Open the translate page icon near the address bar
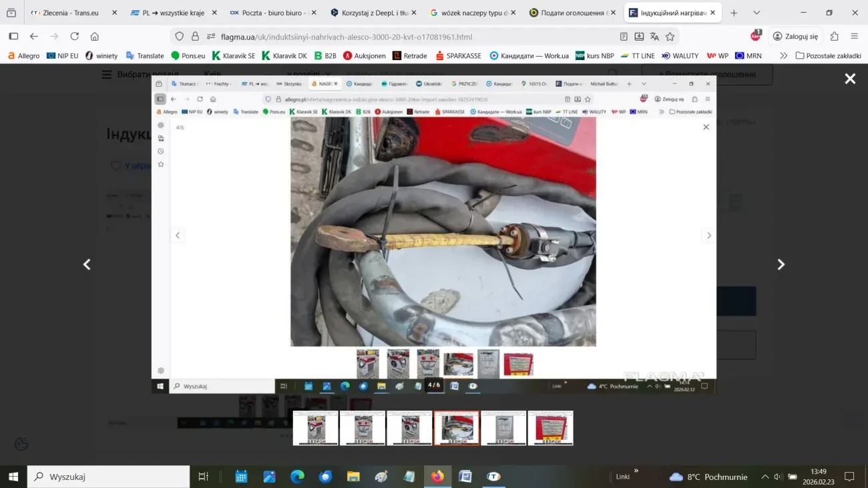The image size is (868, 488). (653, 36)
